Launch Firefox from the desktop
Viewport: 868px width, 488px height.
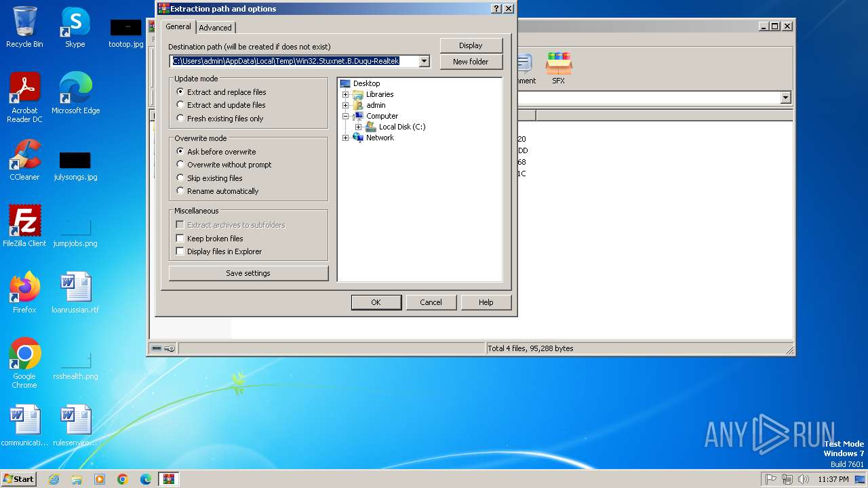coord(24,293)
